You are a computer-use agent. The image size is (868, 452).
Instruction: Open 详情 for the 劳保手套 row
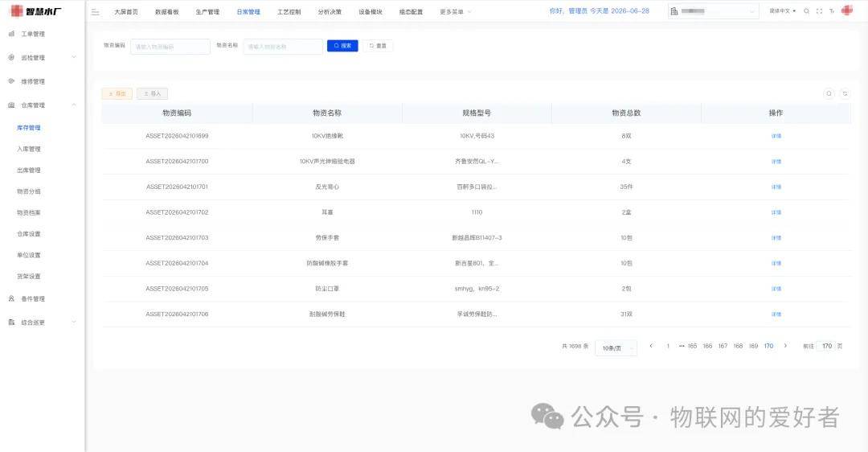coord(776,237)
